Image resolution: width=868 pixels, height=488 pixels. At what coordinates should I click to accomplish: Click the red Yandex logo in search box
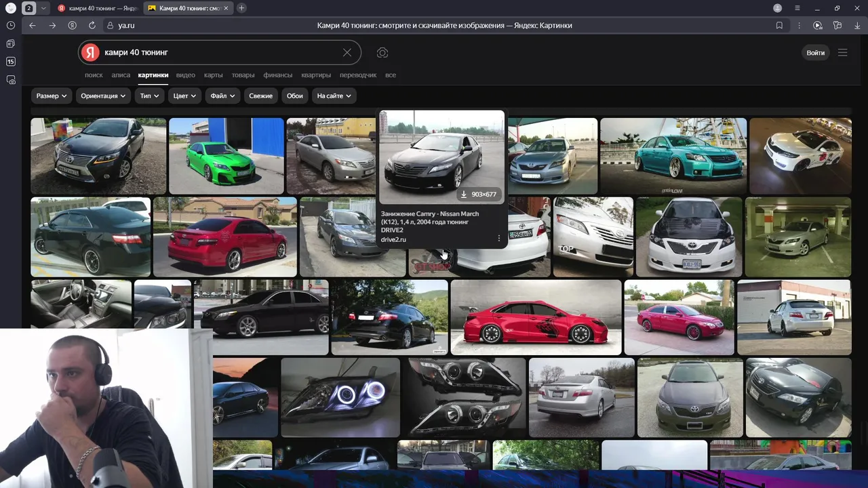click(90, 52)
